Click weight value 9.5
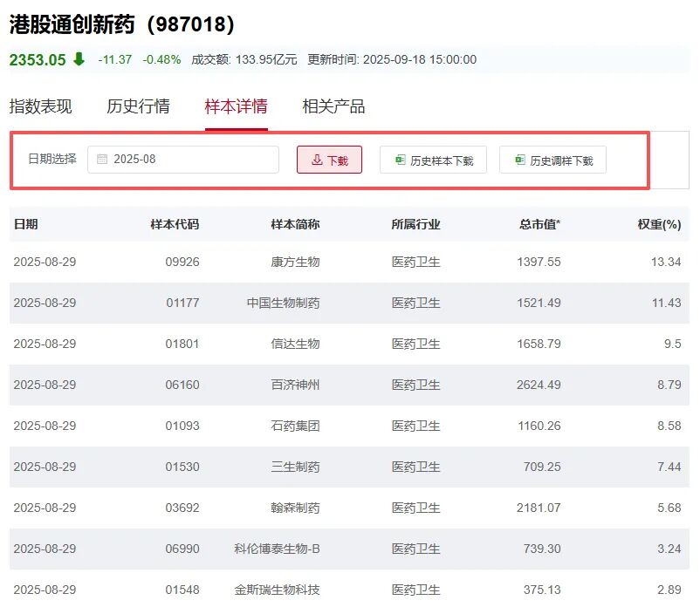Screen dimensions: 700x607 (x=672, y=344)
